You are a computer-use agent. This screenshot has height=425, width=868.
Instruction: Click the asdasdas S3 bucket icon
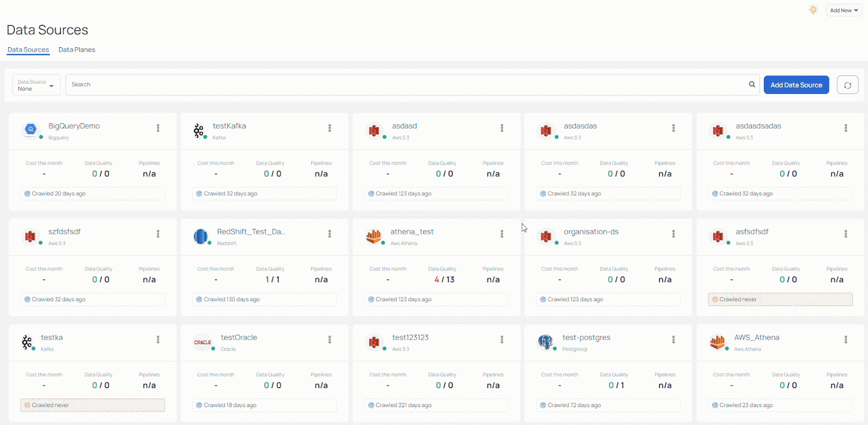coord(546,130)
